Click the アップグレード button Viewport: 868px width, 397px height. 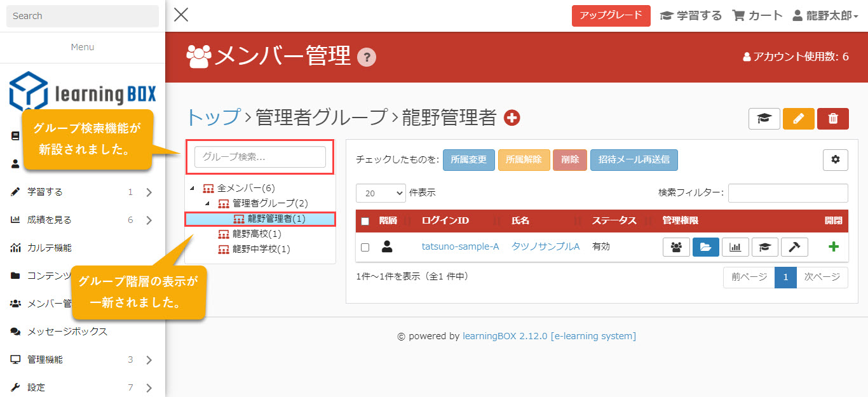click(x=611, y=16)
